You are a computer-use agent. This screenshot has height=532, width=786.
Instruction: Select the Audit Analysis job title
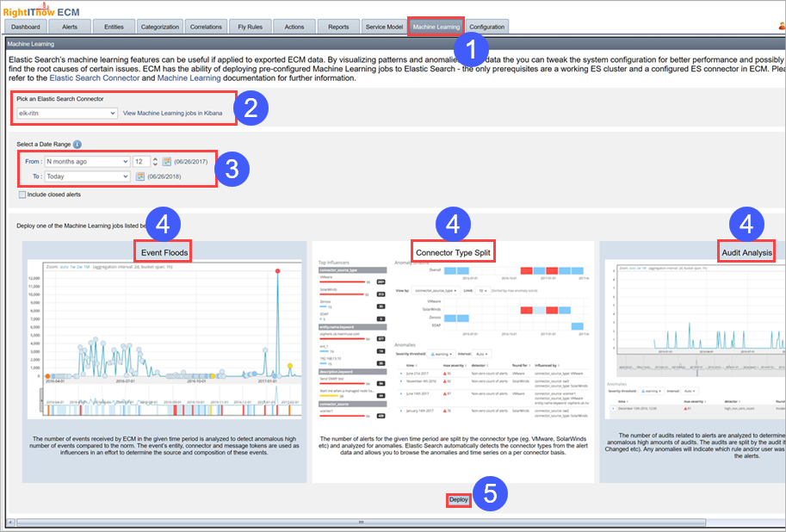(746, 253)
